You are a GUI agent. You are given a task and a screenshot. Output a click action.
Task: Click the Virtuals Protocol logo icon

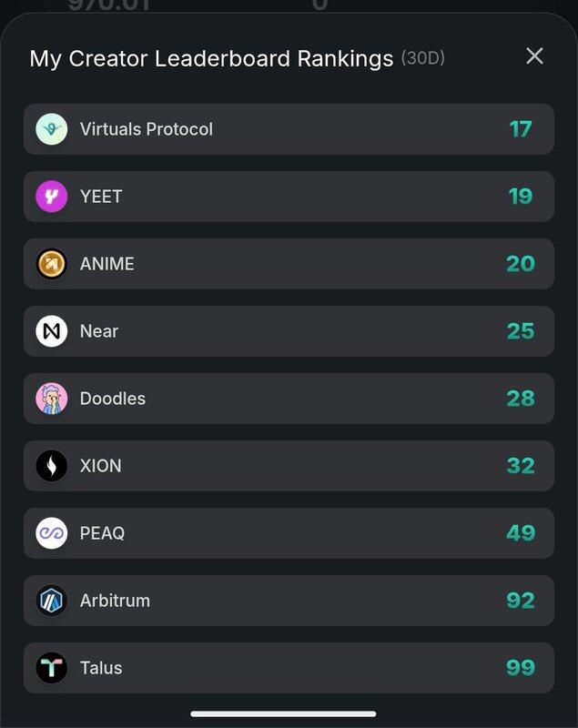[x=52, y=129]
